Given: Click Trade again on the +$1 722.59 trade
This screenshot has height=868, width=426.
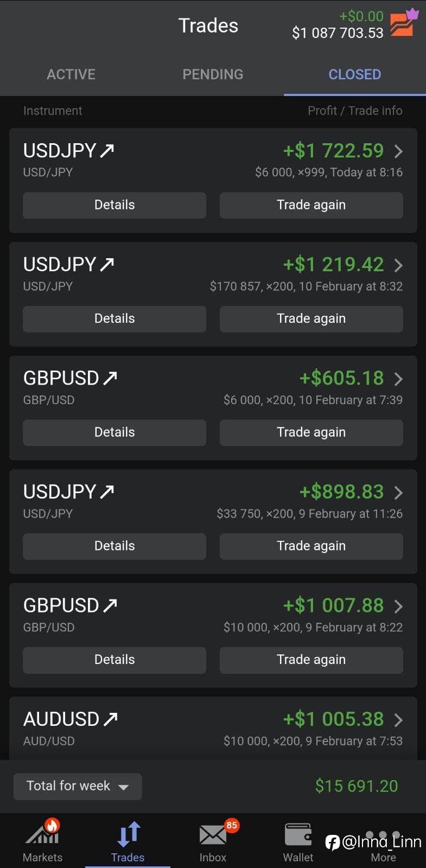Looking at the screenshot, I should (311, 205).
